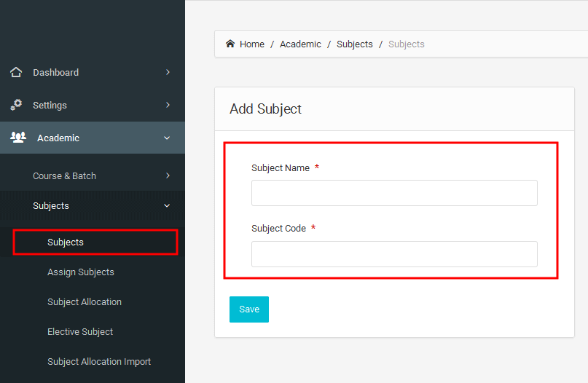588x383 pixels.
Task: Focus the Subject Name input field
Action: 394,193
